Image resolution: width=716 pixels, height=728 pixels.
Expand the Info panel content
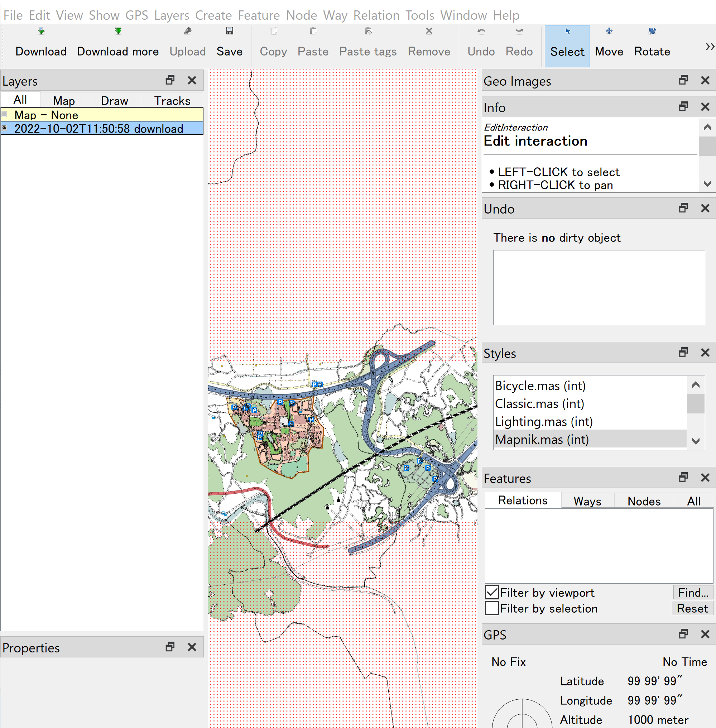tap(683, 106)
